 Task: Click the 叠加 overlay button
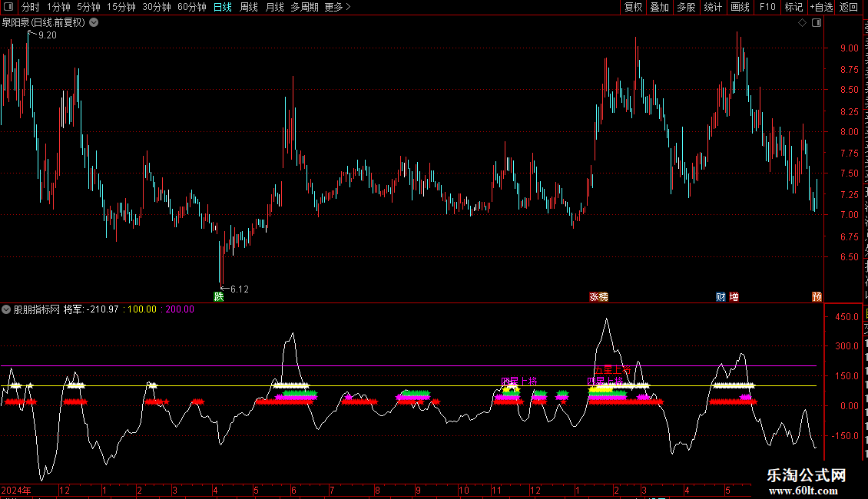pos(659,7)
